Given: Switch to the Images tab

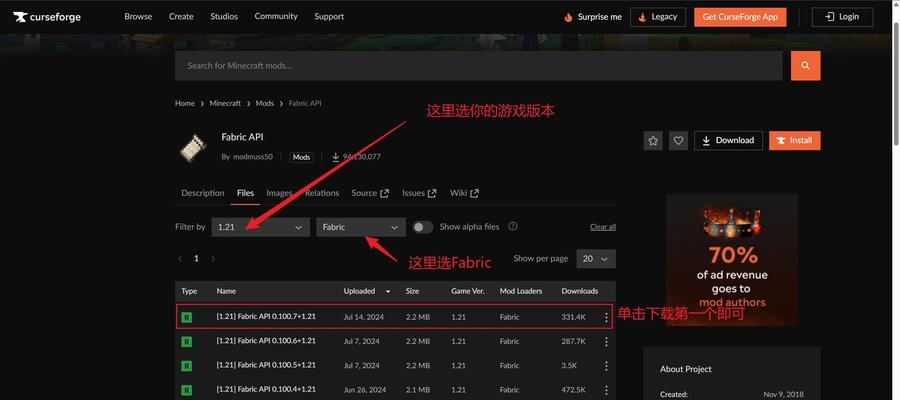Looking at the screenshot, I should coord(279,193).
